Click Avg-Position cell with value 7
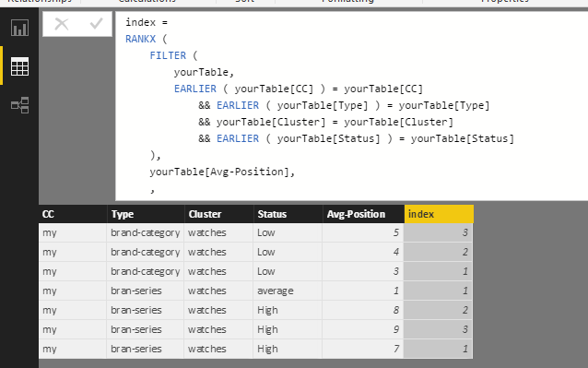This screenshot has height=368, width=588. coord(363,349)
